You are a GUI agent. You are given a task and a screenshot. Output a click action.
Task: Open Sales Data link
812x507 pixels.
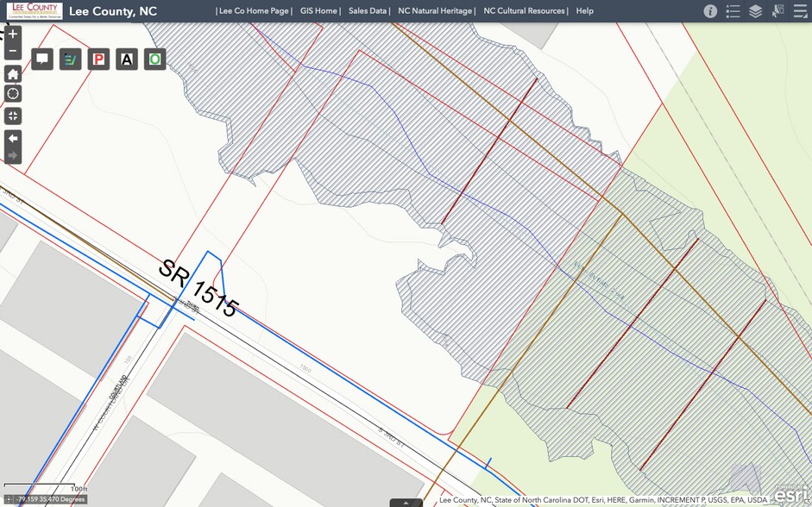(368, 11)
